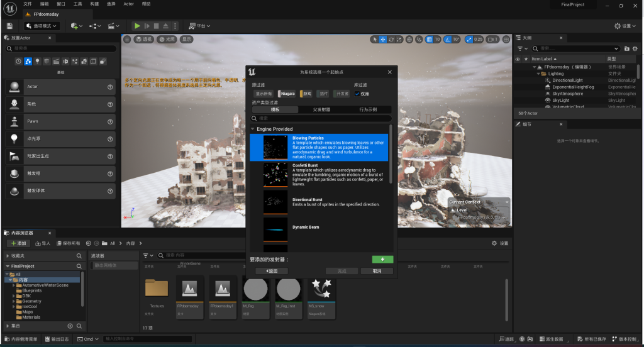Open the 透视 perspective view dropdown

pos(144,40)
